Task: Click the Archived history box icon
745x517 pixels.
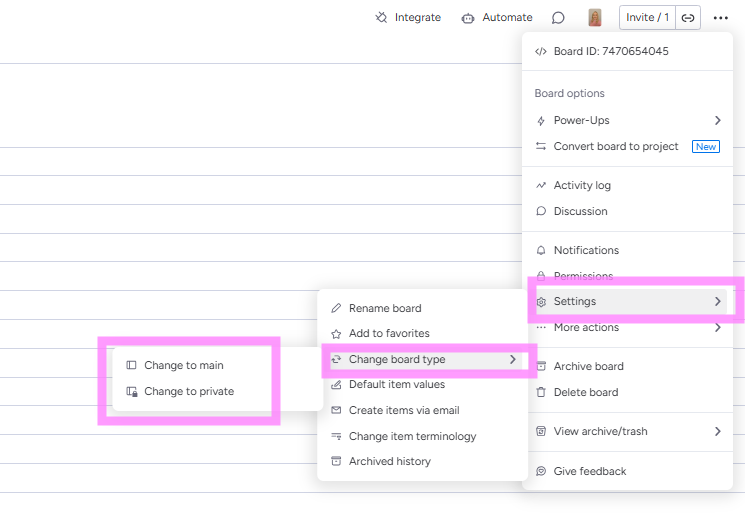Action: pos(336,461)
